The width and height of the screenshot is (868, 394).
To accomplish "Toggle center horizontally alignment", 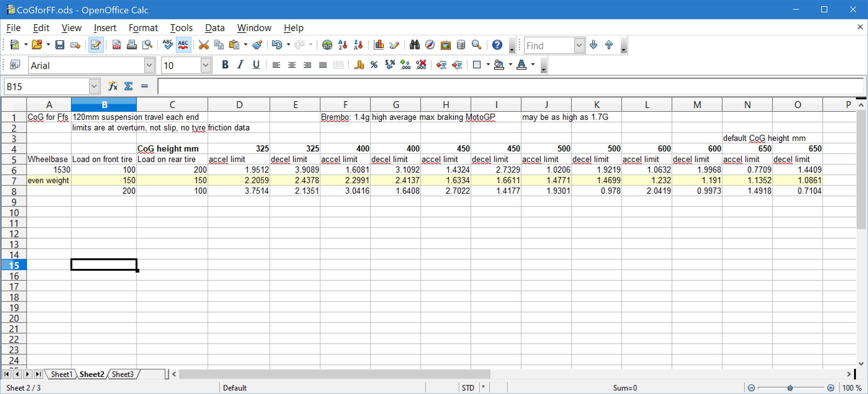I will click(x=292, y=65).
